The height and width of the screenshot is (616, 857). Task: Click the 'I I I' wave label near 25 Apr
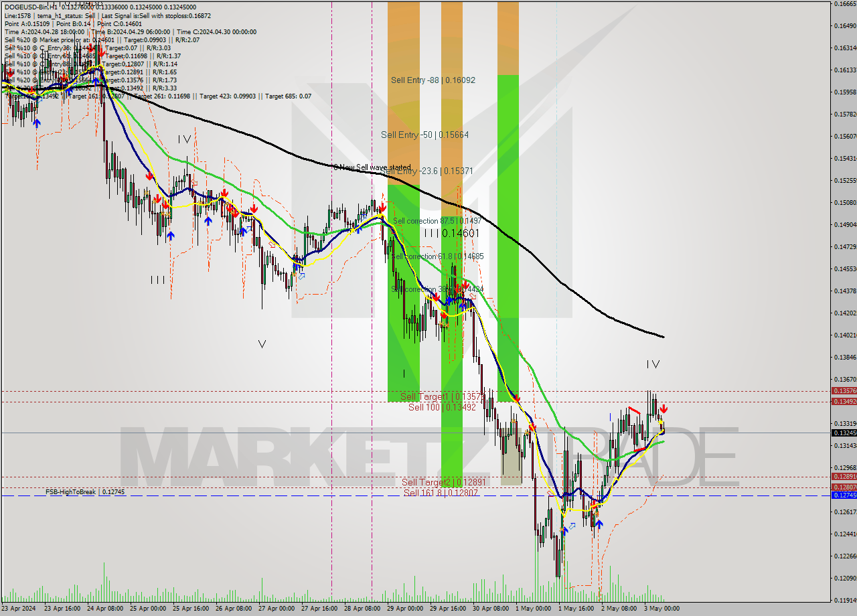158,280
